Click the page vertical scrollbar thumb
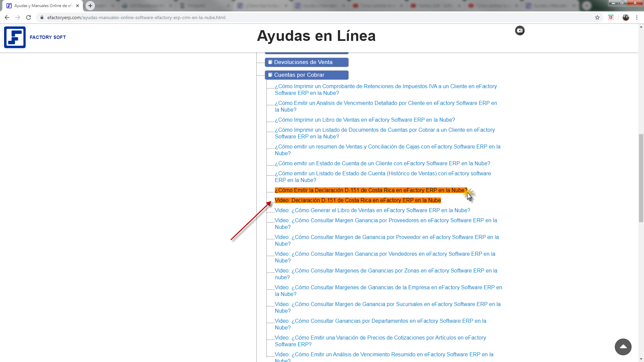The height and width of the screenshot is (362, 644). [641, 178]
